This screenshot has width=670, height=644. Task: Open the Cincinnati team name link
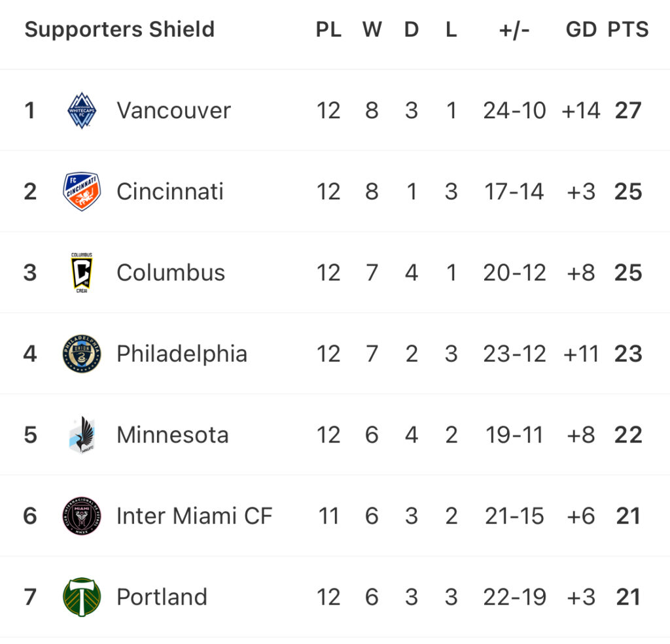pyautogui.click(x=169, y=192)
